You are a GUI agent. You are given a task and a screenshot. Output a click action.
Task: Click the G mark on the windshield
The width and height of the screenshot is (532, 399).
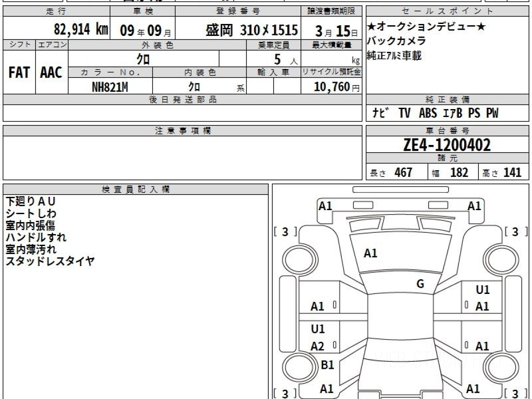click(420, 284)
